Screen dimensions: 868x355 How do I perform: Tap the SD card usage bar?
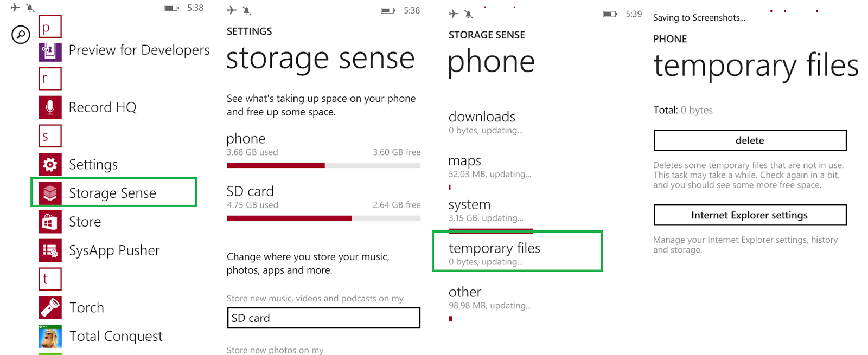click(323, 218)
